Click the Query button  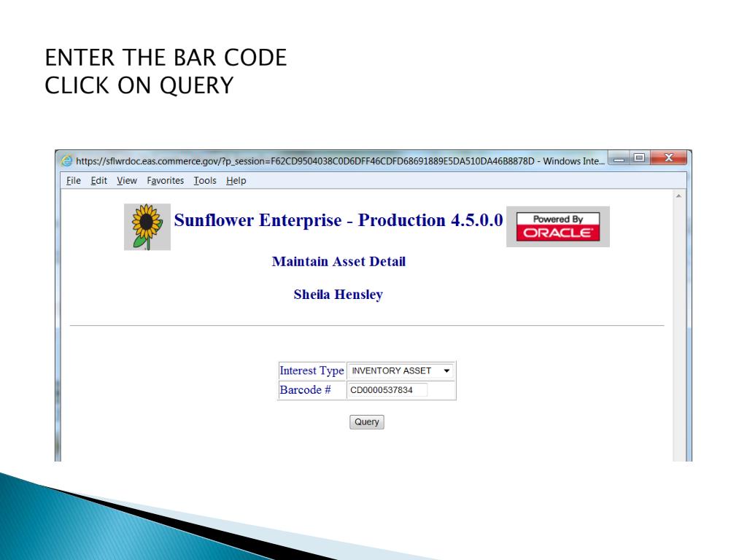pos(366,422)
